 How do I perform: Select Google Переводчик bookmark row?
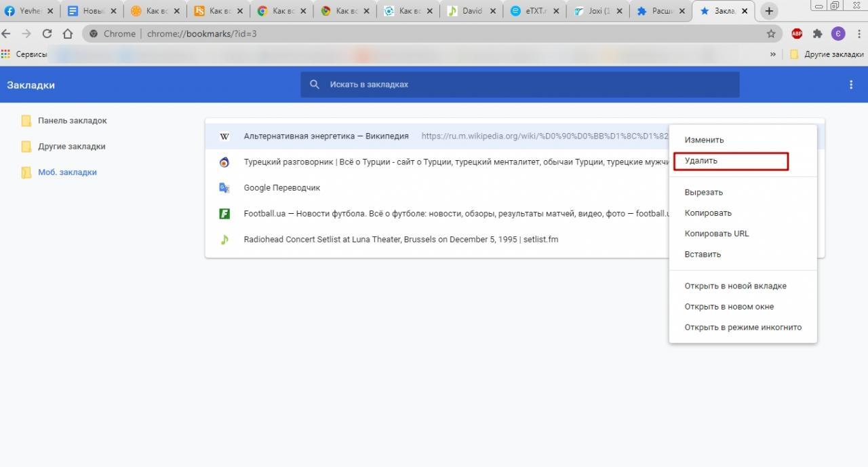pyautogui.click(x=437, y=188)
